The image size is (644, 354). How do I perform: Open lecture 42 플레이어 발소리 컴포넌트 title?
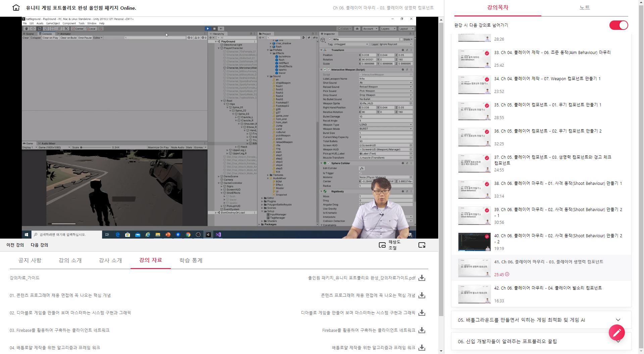(x=548, y=288)
